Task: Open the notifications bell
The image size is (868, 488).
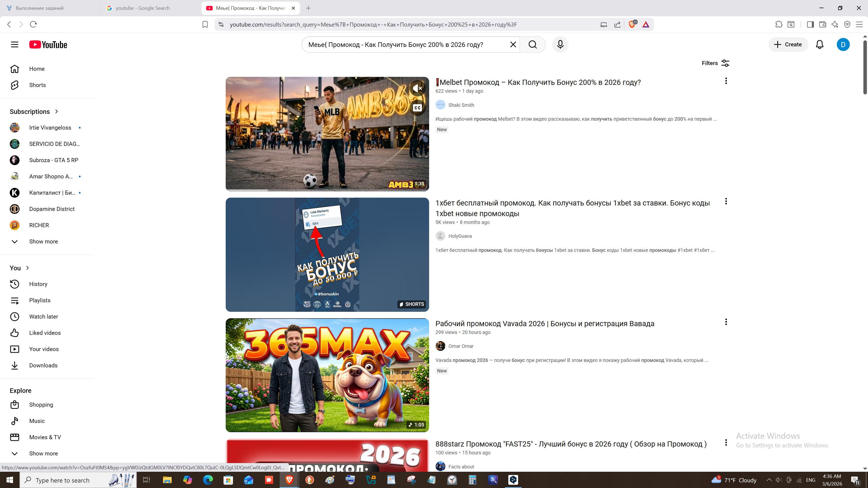Action: (819, 44)
